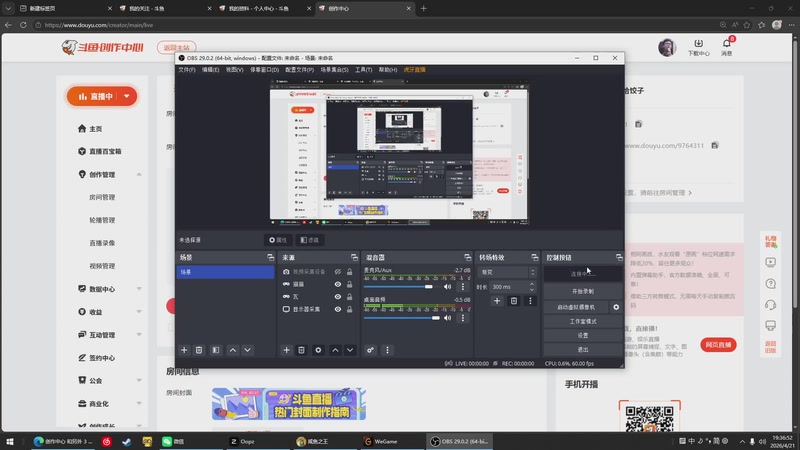The width and height of the screenshot is (800, 450).
Task: Show the hidden 视频采集设备 source
Action: pos(338,272)
